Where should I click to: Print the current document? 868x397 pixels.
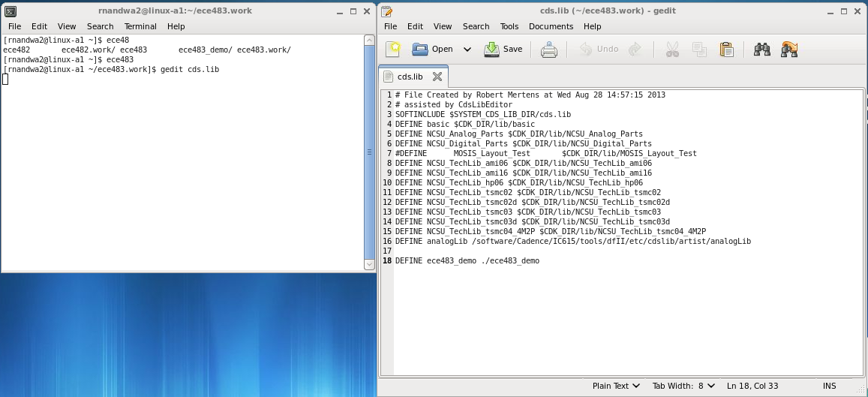coord(549,50)
